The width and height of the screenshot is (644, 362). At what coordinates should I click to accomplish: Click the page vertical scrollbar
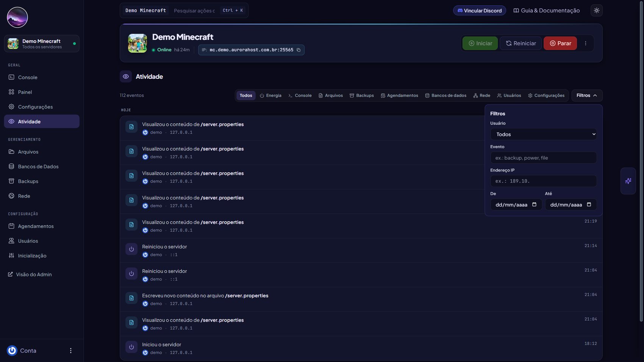tap(641, 161)
